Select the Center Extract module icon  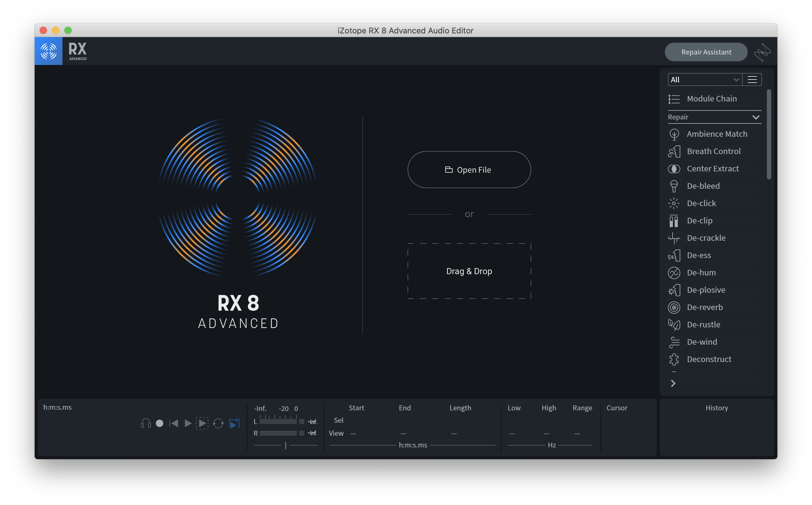(674, 169)
